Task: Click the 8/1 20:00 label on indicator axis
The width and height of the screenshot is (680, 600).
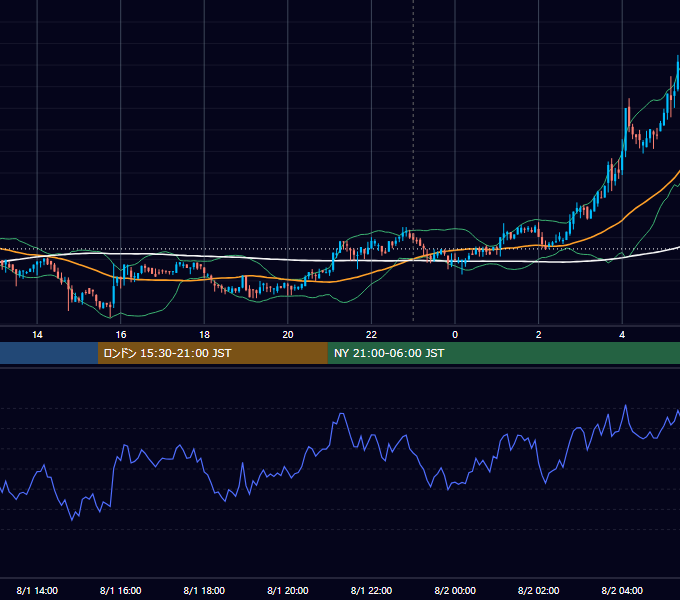Action: coord(288,590)
